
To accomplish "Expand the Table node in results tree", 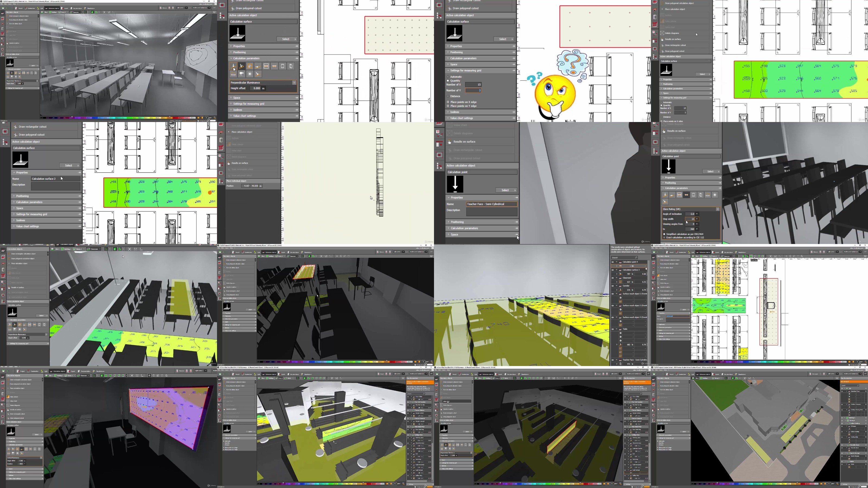I will coord(617,329).
